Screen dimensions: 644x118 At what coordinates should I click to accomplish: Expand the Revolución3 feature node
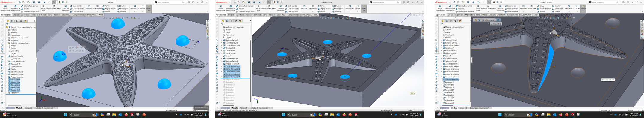pos(7,80)
